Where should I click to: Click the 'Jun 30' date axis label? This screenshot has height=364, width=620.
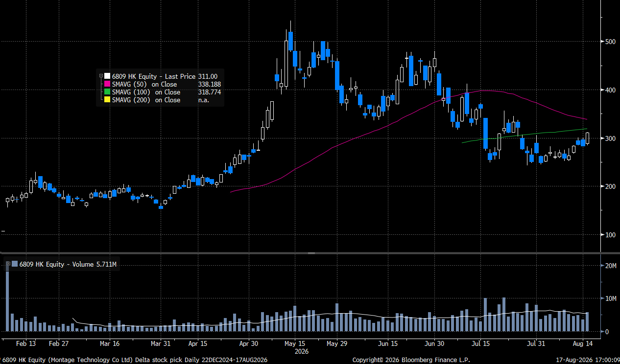click(x=434, y=343)
